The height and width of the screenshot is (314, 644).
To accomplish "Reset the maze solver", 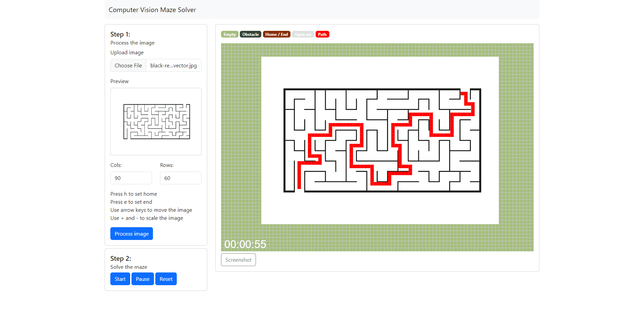I will coord(166,278).
